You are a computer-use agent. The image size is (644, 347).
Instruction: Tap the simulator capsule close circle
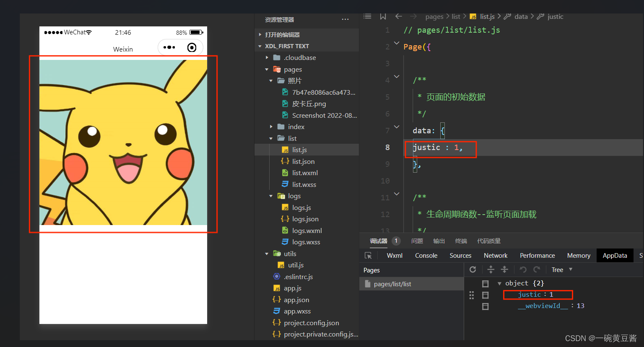[x=192, y=47]
